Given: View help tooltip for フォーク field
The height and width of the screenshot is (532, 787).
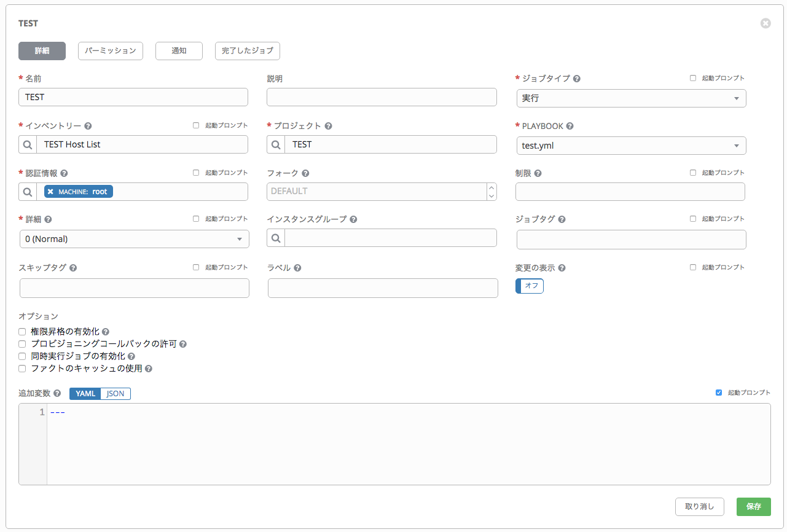Looking at the screenshot, I should 304,173.
